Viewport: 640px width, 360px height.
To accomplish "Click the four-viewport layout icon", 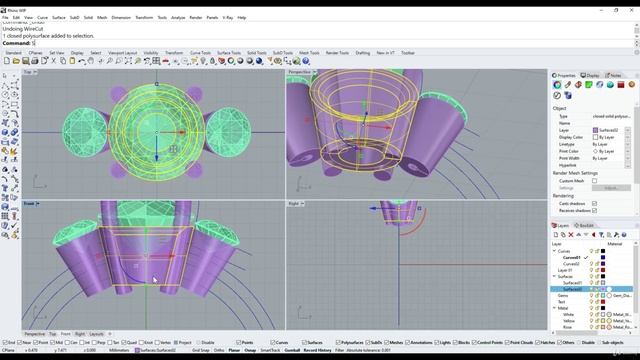I will point(156,61).
